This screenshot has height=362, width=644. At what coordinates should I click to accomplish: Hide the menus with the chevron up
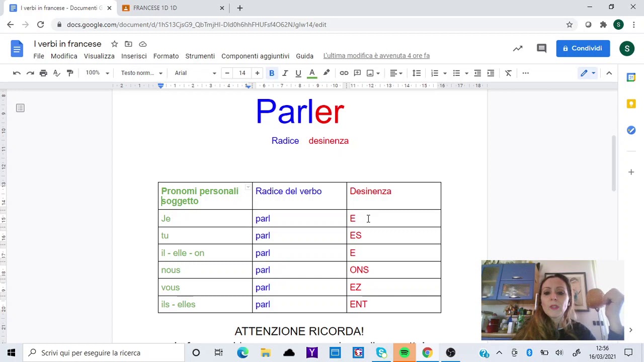coord(609,73)
